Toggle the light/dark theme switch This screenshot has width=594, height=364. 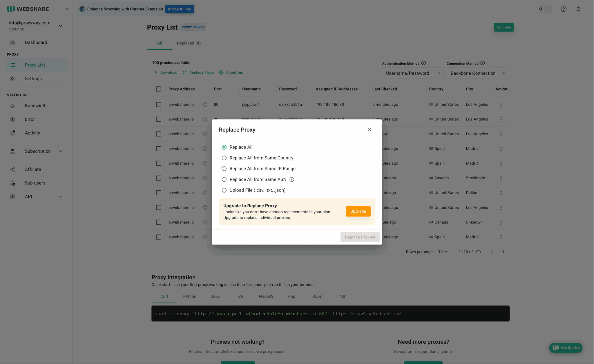pos(544,9)
